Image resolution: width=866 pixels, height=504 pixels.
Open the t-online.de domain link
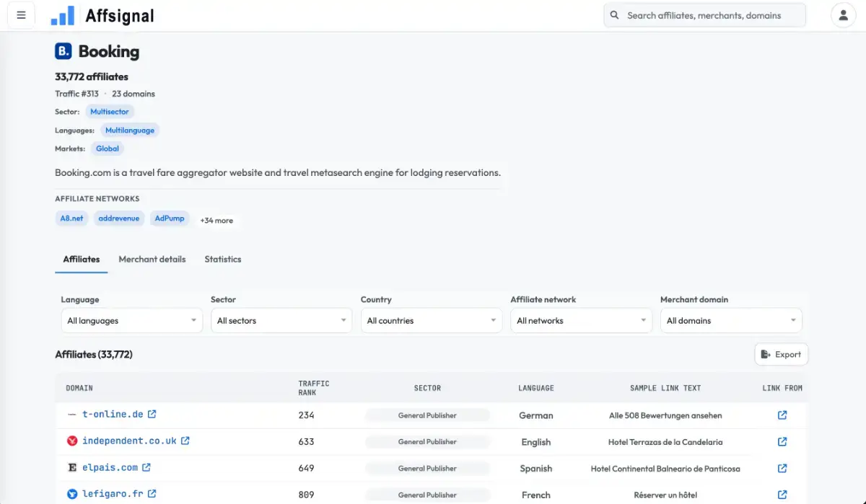pyautogui.click(x=113, y=415)
